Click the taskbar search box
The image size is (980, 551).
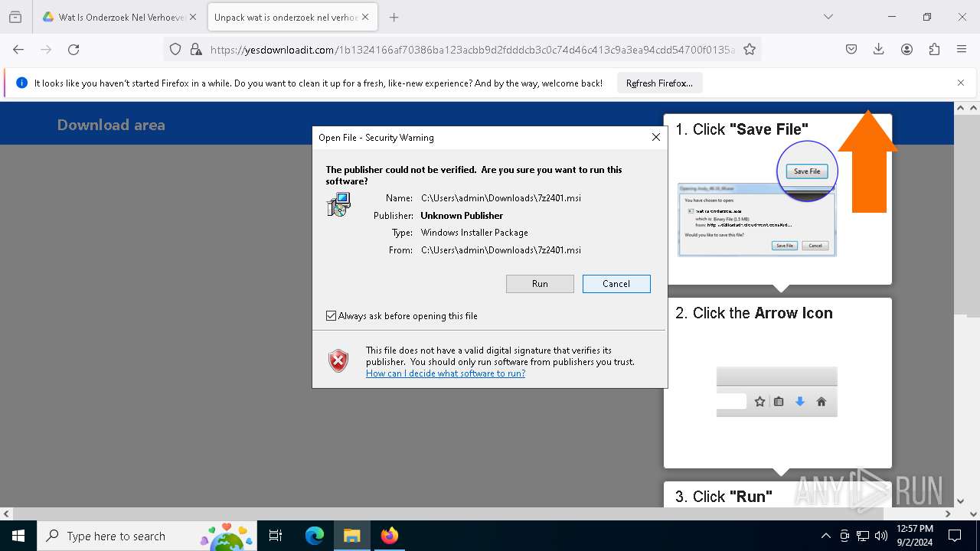tap(147, 536)
